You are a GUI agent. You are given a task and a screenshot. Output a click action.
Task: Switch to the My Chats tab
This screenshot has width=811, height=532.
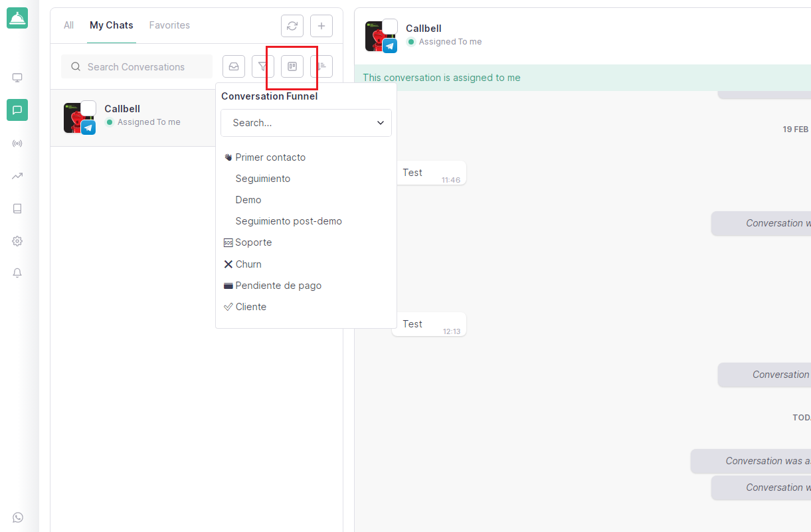point(112,25)
